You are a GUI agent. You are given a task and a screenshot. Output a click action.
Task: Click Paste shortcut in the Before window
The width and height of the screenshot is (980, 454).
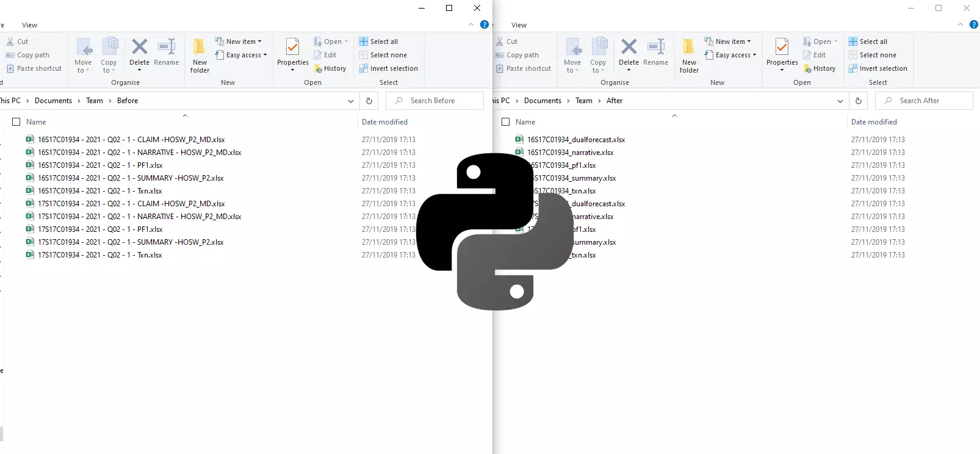tap(34, 68)
